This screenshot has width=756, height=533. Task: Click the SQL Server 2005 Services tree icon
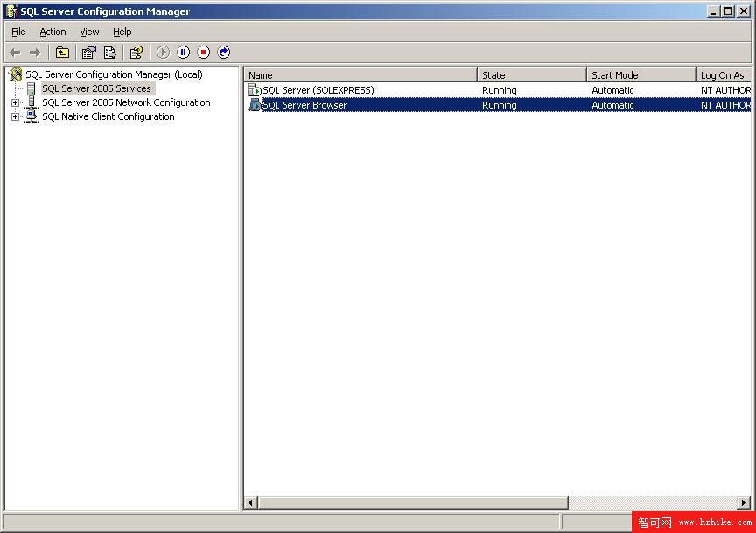pyautogui.click(x=31, y=88)
